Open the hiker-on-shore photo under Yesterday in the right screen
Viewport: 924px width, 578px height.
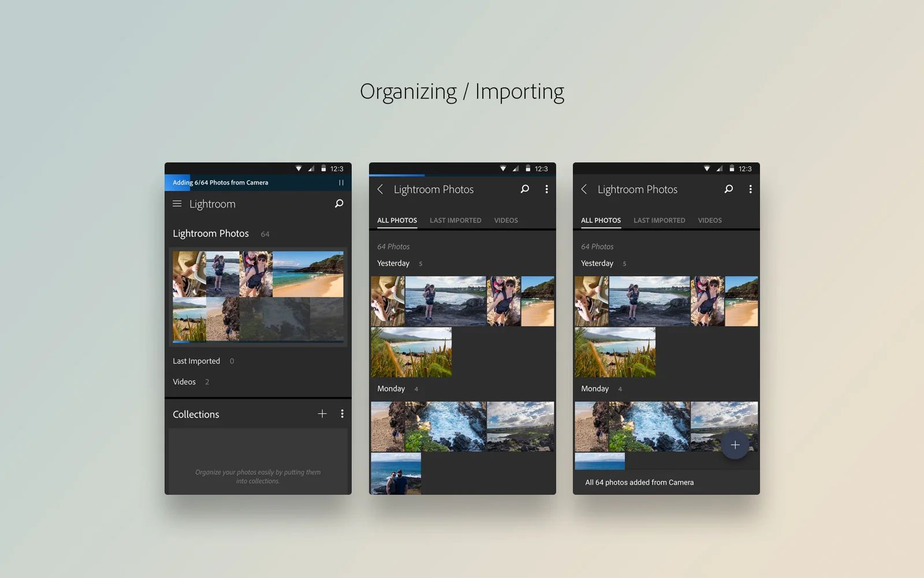[x=650, y=301]
